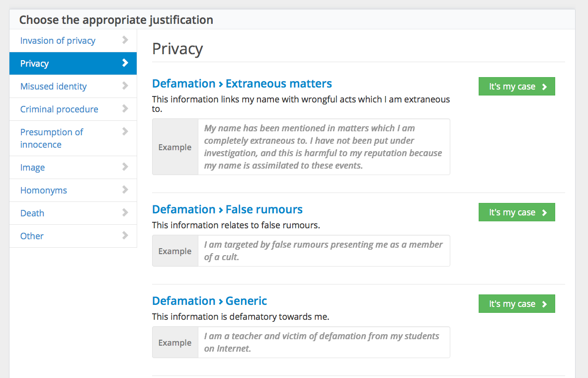Open the Homonyms category
This screenshot has height=378, width=588.
coord(44,190)
